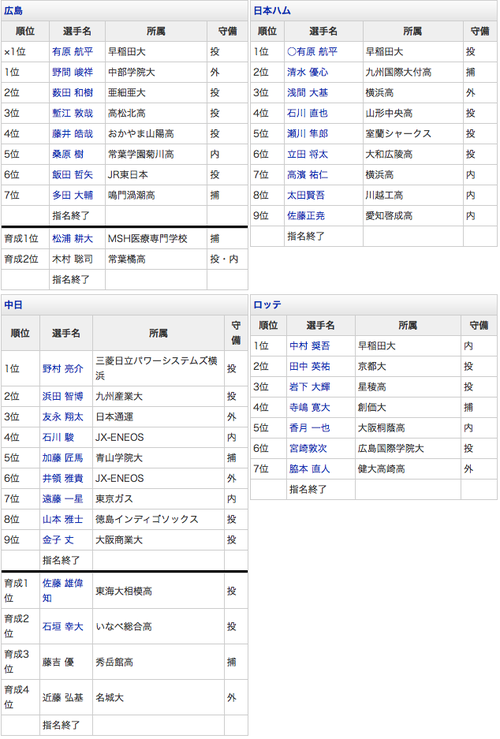Open player 石川 直也 link
The image size is (500, 739).
point(308,113)
